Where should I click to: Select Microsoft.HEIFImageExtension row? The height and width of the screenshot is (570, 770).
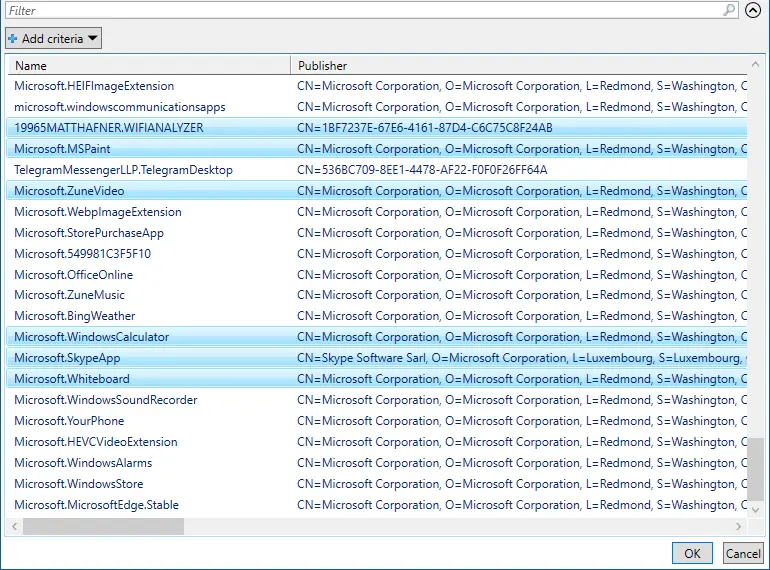(377, 86)
